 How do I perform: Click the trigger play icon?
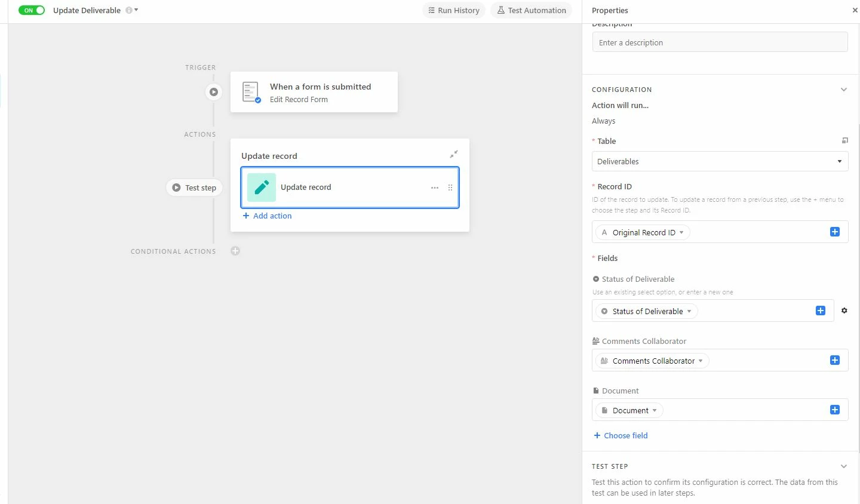(213, 92)
